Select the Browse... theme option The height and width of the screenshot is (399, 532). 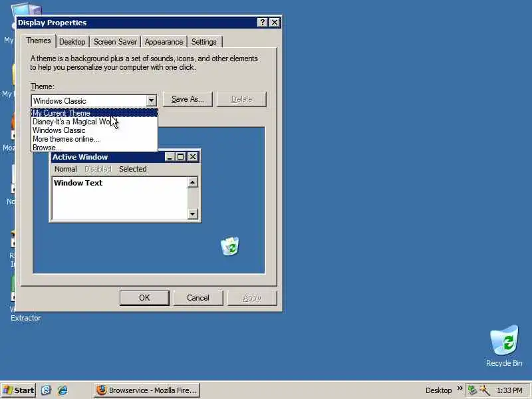pyautogui.click(x=94, y=148)
